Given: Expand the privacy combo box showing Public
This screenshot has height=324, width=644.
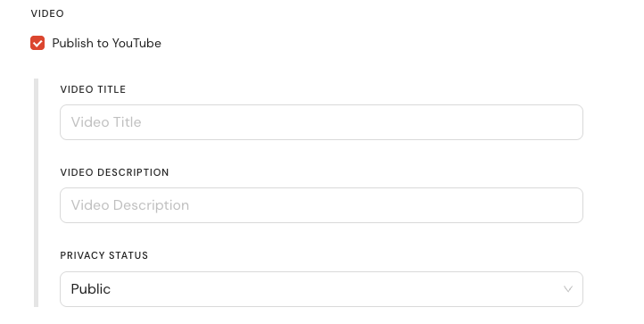Looking at the screenshot, I should pyautogui.click(x=321, y=289).
